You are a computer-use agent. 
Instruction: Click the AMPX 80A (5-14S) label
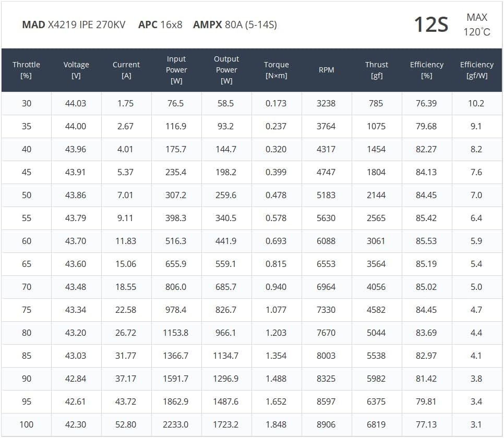tap(235, 25)
